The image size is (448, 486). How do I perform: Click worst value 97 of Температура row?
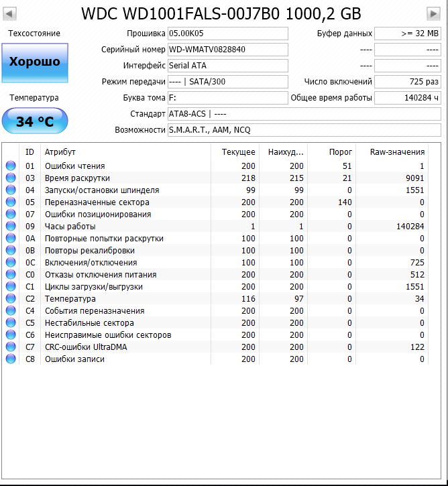pyautogui.click(x=299, y=299)
